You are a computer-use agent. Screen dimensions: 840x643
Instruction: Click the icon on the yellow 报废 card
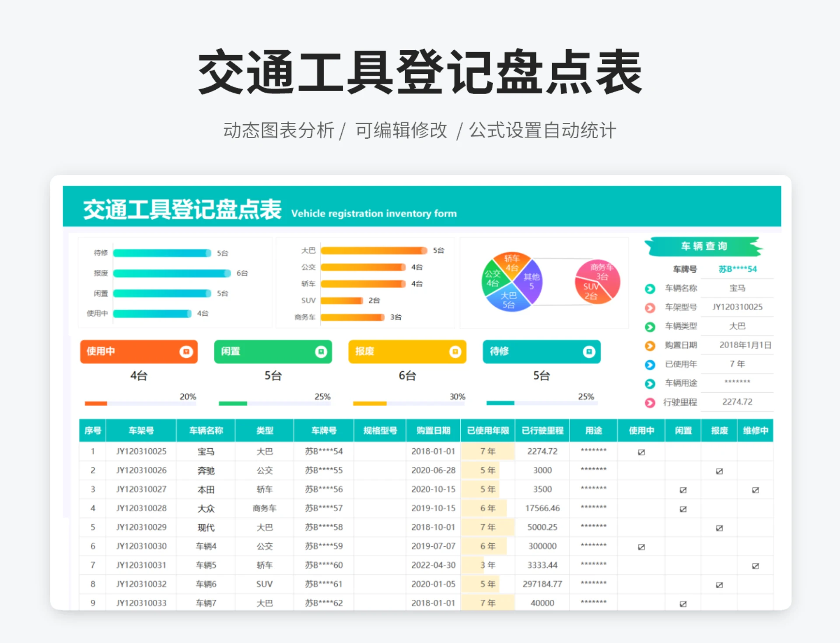tap(455, 352)
